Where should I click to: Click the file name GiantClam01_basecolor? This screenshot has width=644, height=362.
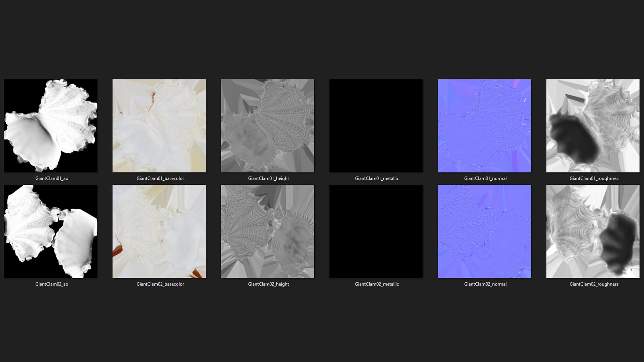point(160,178)
